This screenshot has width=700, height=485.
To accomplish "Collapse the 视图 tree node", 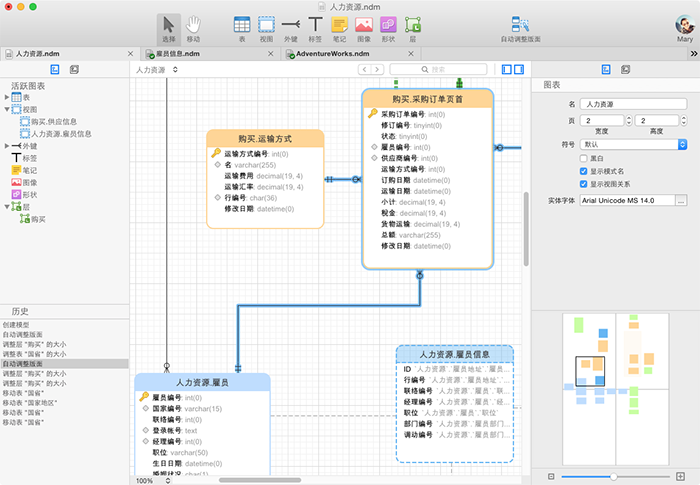I will [7, 109].
